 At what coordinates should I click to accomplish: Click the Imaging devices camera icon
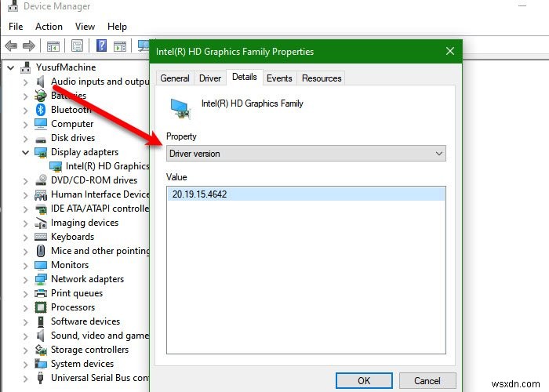[41, 223]
